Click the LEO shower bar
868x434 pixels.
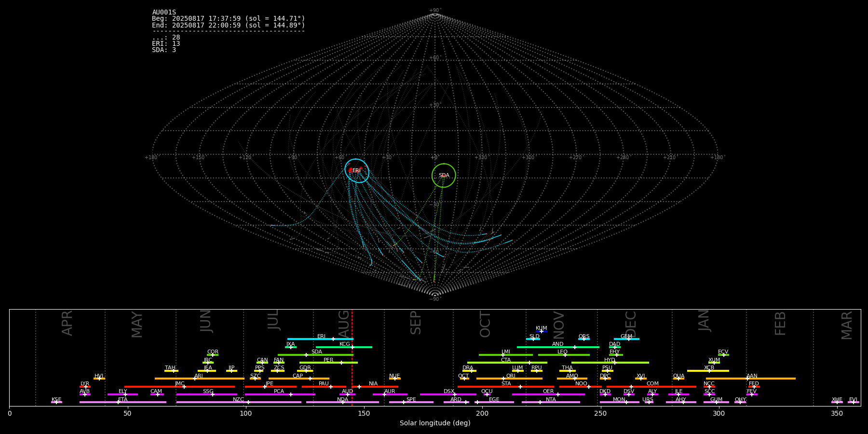[564, 355]
